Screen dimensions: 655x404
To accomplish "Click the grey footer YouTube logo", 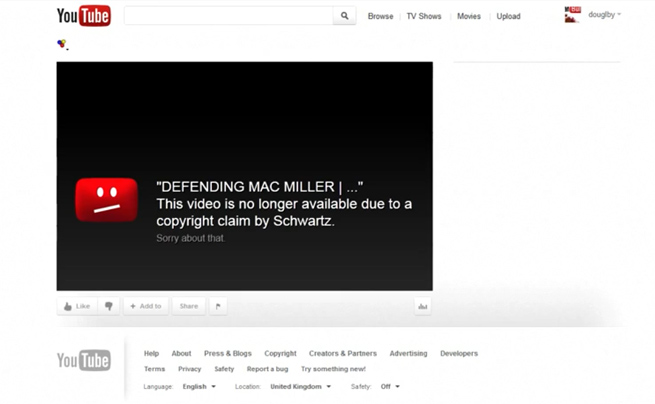I will [84, 360].
